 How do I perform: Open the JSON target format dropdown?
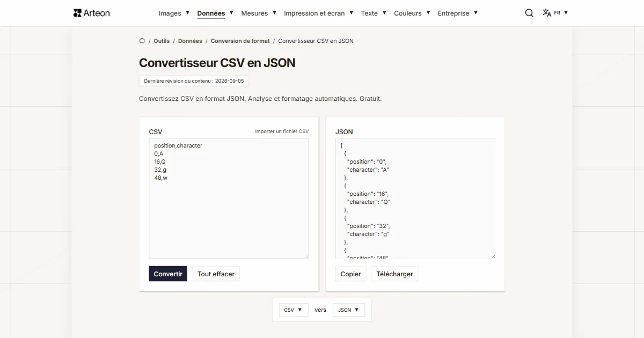tap(349, 310)
